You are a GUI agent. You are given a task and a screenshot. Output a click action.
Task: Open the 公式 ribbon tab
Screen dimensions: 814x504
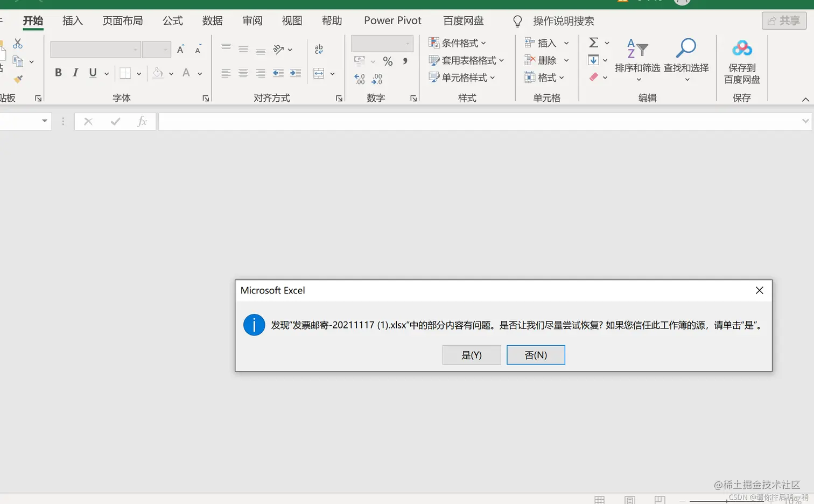173,20
